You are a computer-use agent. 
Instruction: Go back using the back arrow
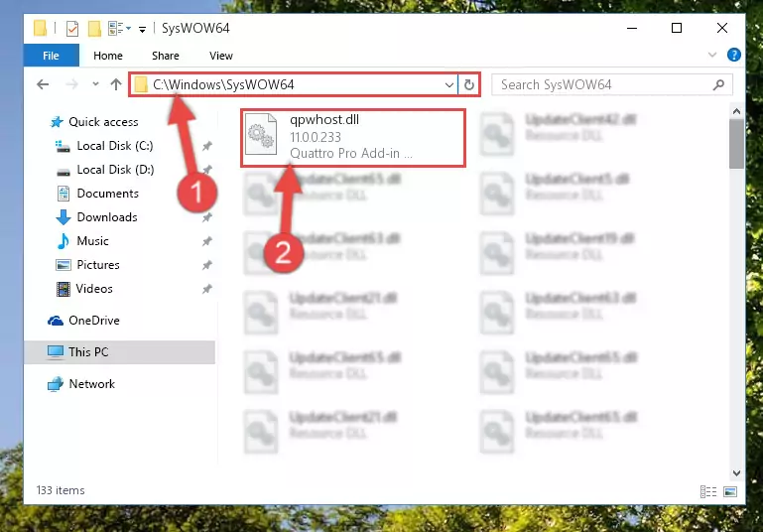(43, 84)
